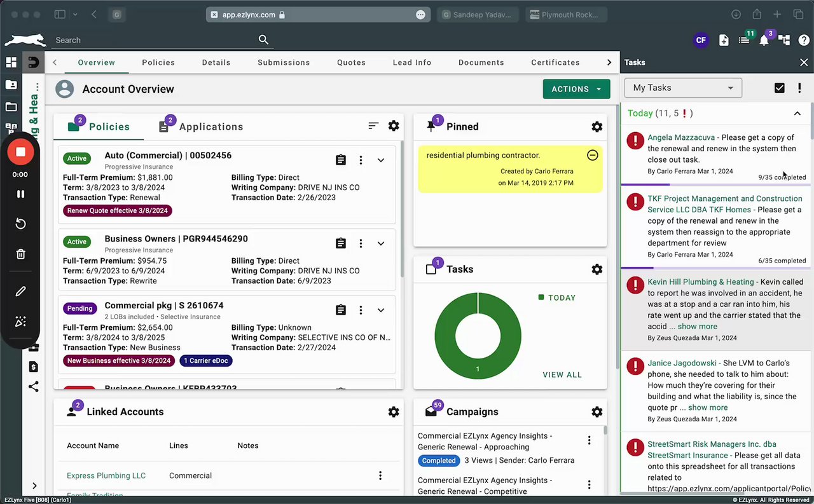The width and height of the screenshot is (814, 504).
Task: Restart the recording using the undo arrow icon
Action: [20, 224]
